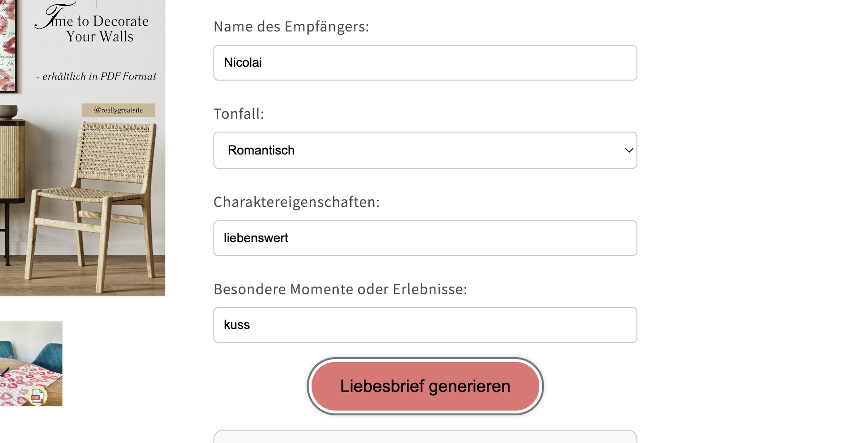Click the Besondere Momente oder Erlebnisse label

pyautogui.click(x=340, y=288)
